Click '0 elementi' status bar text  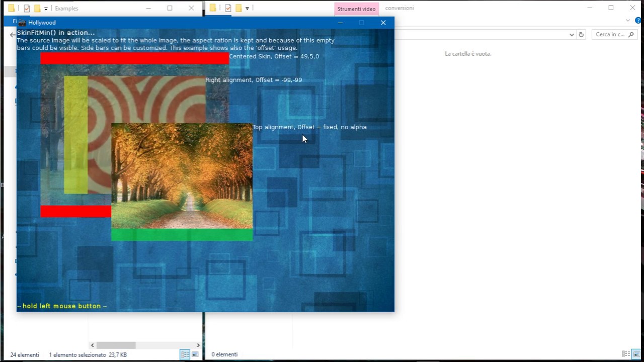[x=224, y=354]
